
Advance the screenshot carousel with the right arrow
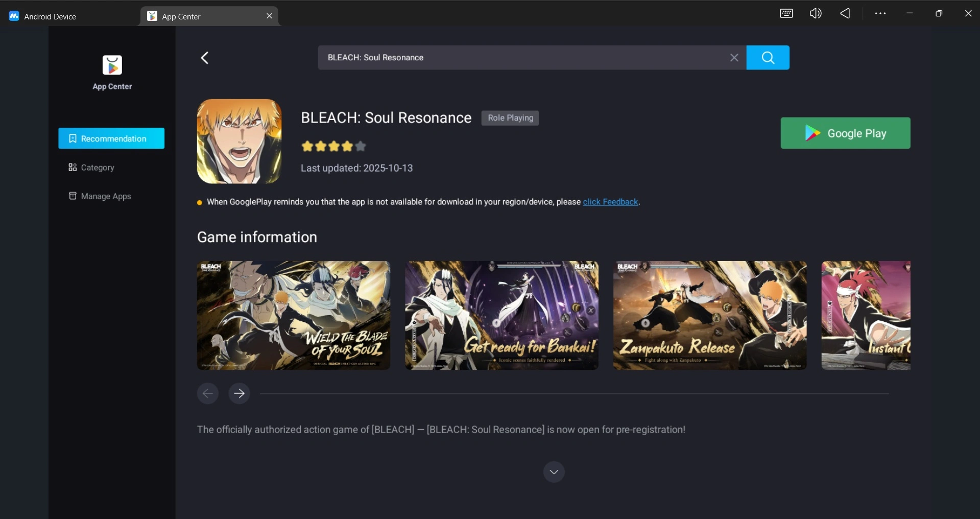[238, 393]
